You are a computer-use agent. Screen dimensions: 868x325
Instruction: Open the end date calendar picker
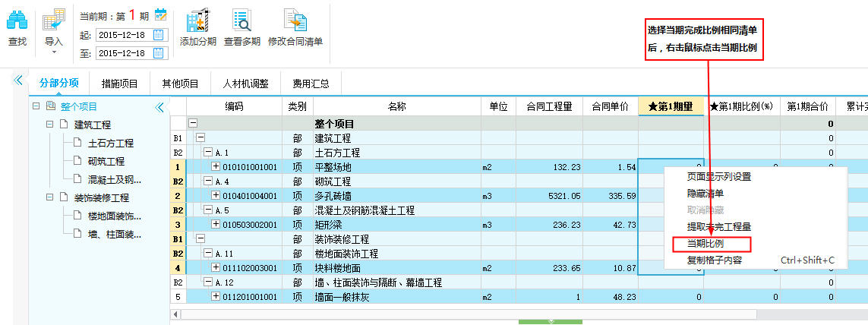tap(158, 53)
